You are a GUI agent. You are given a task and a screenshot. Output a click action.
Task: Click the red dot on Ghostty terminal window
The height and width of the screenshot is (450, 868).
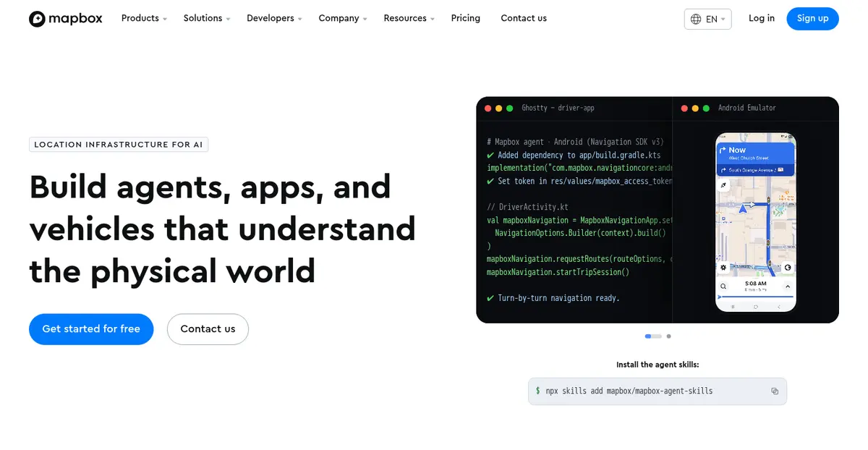tap(488, 109)
